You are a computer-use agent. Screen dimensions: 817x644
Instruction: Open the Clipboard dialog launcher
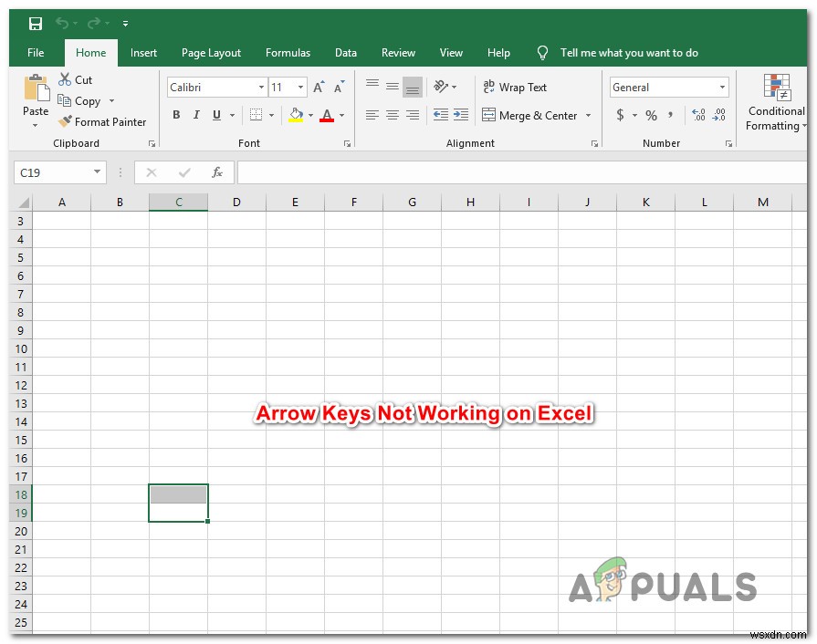pos(152,144)
